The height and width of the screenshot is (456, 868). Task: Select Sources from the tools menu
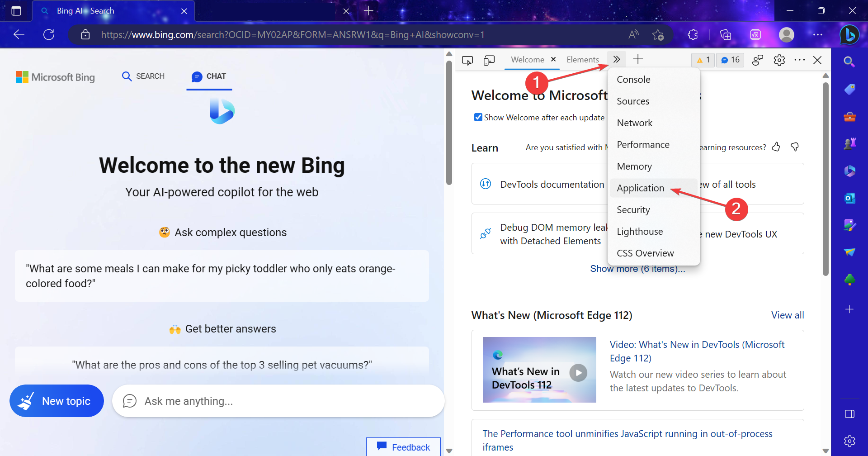654,101
